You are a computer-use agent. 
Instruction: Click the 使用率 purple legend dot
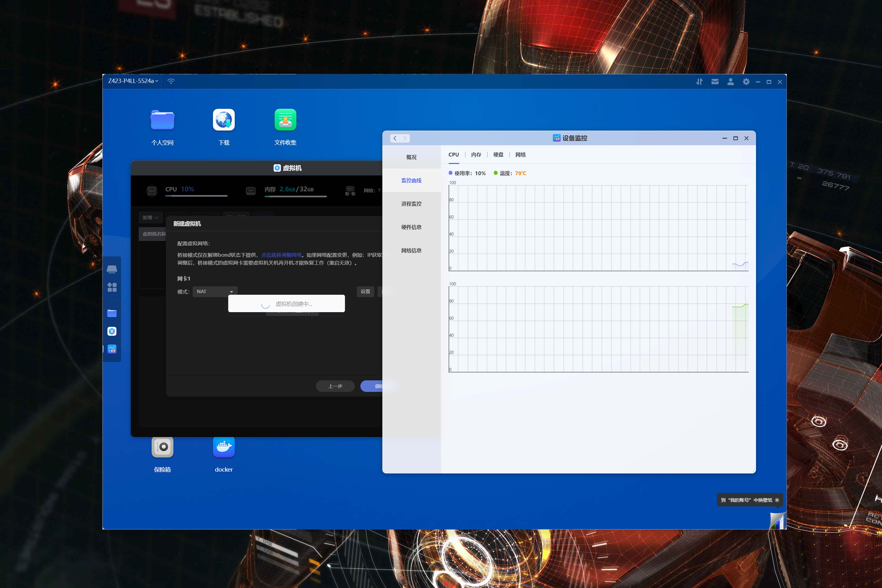click(450, 173)
